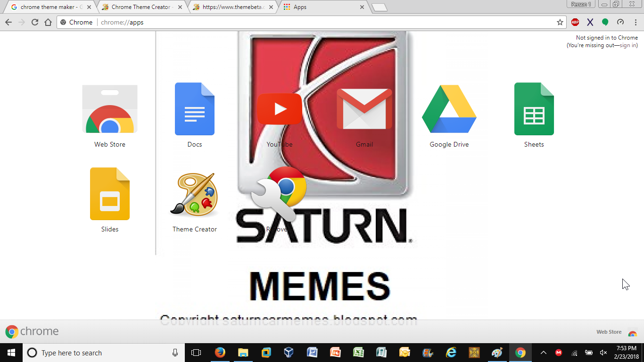Open the Adblock Plus extension
Screen dimensions: 644x362
point(575,22)
